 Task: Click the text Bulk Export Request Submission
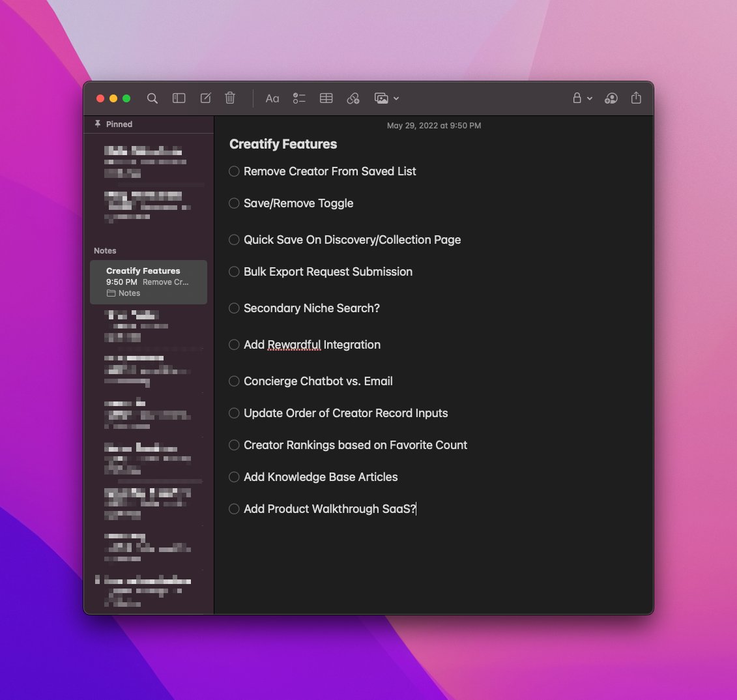click(328, 272)
